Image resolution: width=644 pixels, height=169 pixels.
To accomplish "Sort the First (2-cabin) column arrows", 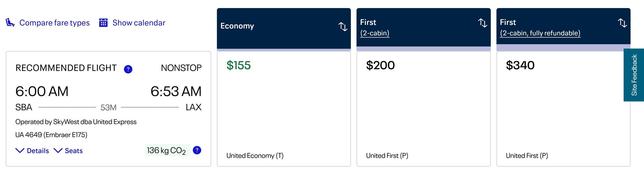I will pos(483,23).
